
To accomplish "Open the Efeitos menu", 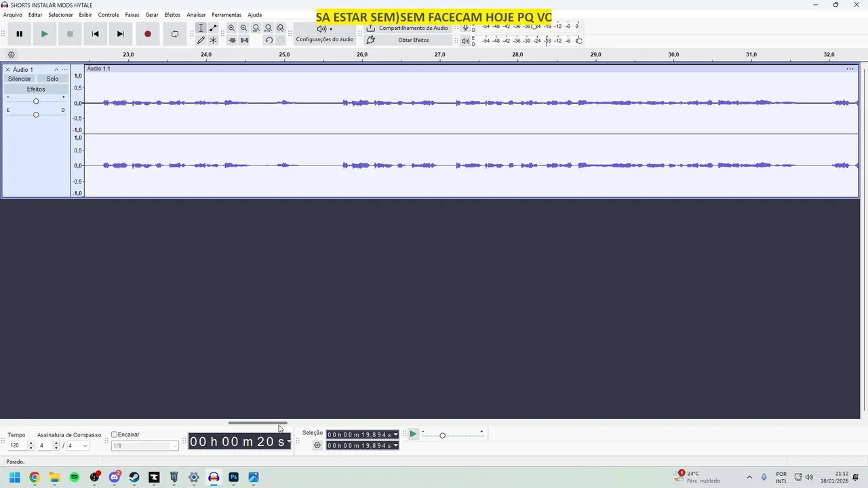I will (172, 15).
